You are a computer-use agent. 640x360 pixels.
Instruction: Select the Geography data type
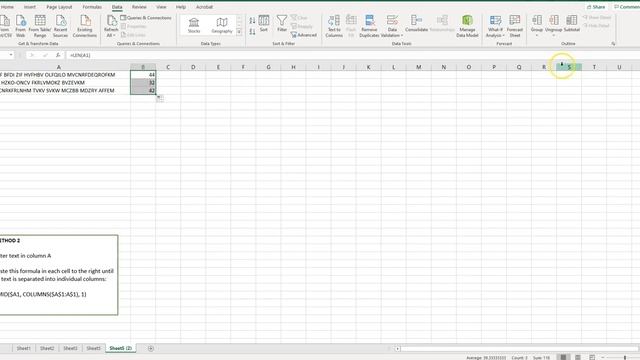(x=222, y=25)
